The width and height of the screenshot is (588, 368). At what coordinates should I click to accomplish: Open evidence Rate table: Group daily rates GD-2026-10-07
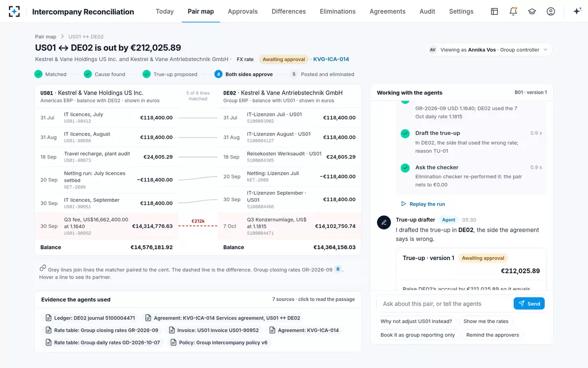[103, 342]
